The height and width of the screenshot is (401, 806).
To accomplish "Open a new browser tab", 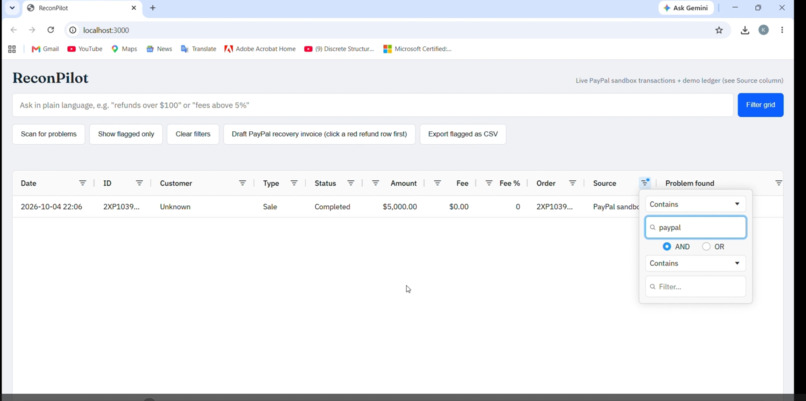I will [153, 8].
